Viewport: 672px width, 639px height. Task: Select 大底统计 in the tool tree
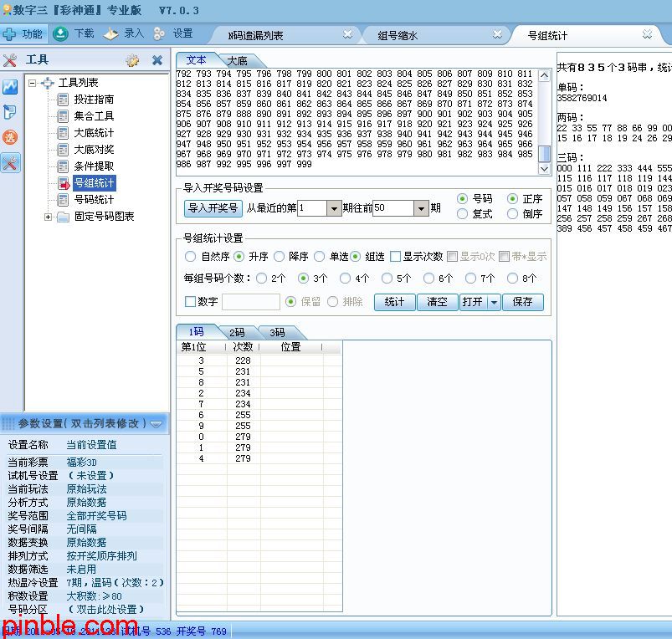93,133
